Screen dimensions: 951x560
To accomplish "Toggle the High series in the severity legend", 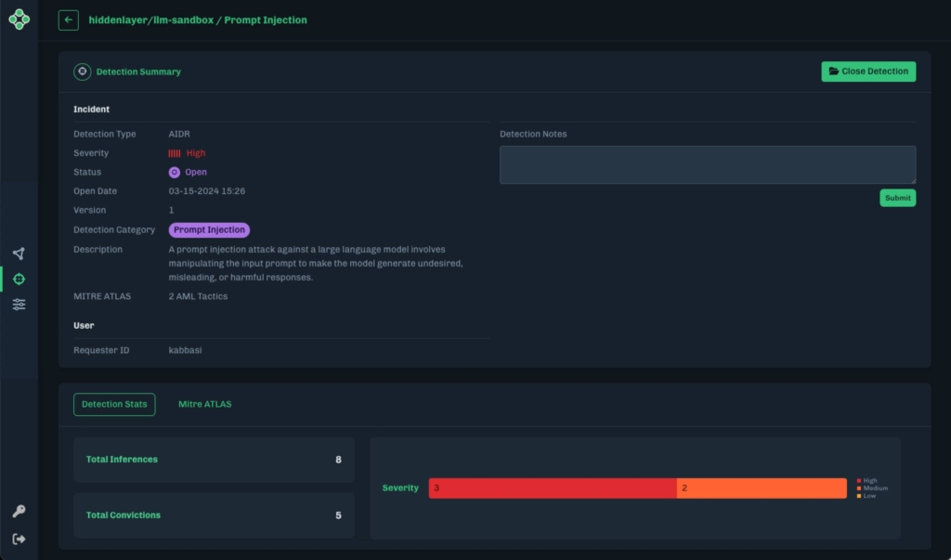I will point(864,481).
